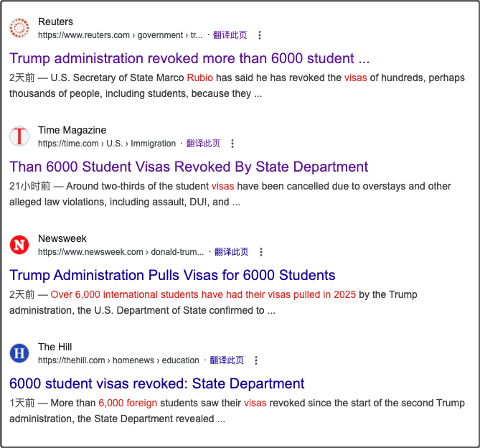Click '1天前' timestamp in The Hill snippet

pyautogui.click(x=22, y=403)
